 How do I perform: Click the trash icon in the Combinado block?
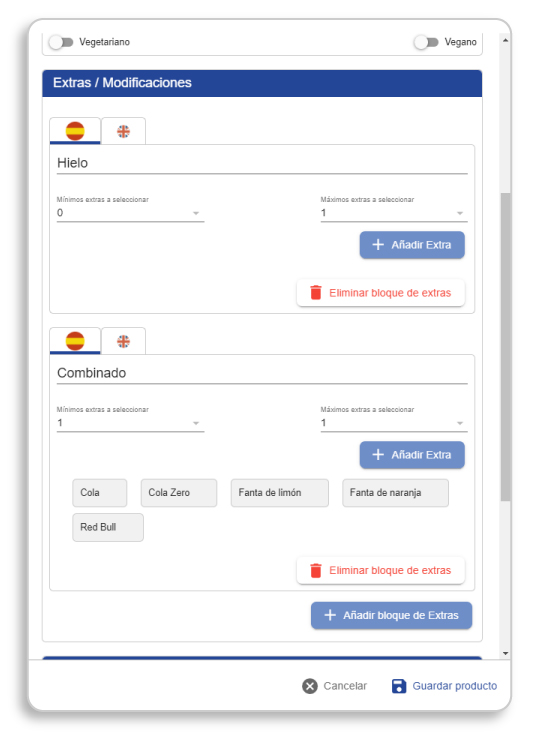point(316,570)
